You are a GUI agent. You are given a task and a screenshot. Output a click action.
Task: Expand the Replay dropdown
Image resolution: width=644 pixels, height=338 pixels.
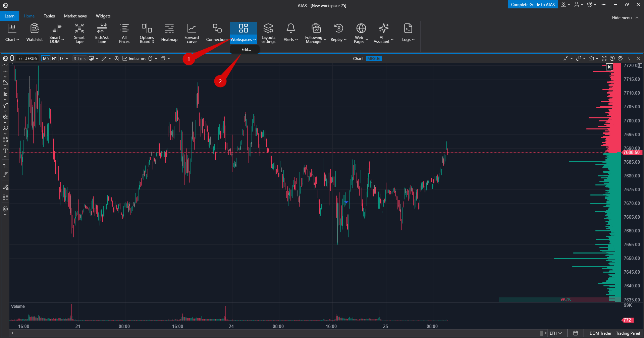coord(338,33)
